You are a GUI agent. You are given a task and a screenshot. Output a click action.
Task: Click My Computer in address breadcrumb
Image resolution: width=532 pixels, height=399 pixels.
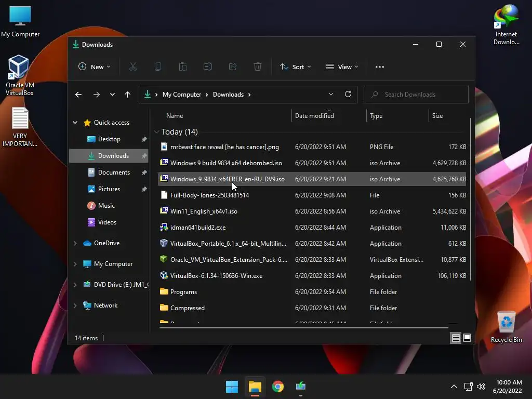click(182, 95)
